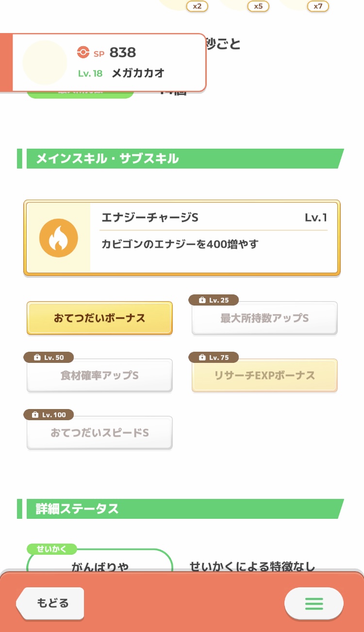Tap the Pokémon avatar circle
The height and width of the screenshot is (632, 364).
pos(45,63)
